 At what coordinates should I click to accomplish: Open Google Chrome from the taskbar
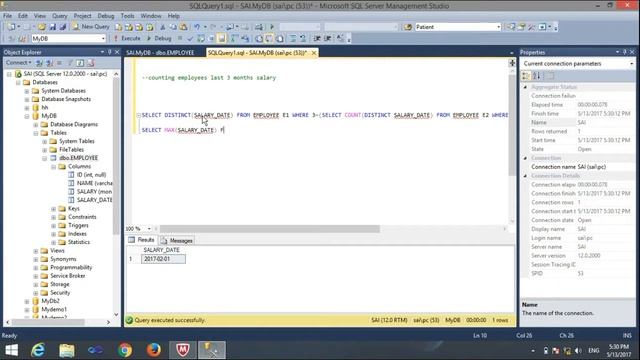125,350
